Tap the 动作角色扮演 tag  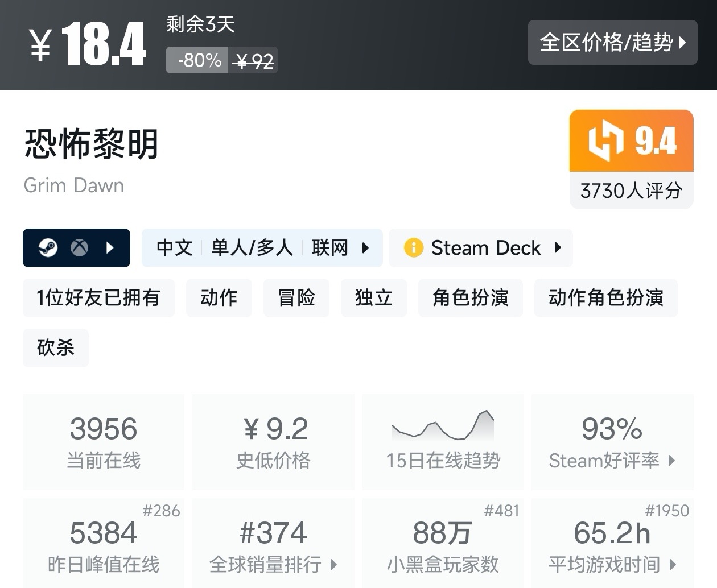(x=605, y=297)
